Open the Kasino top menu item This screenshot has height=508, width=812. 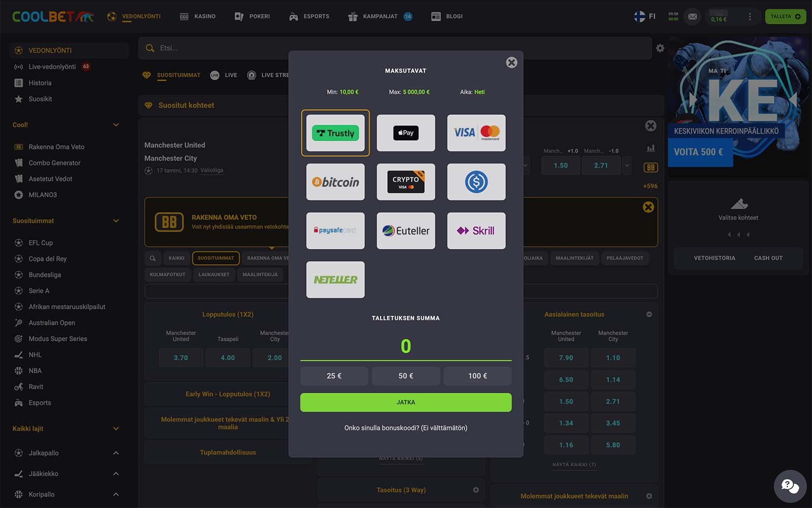(x=198, y=16)
